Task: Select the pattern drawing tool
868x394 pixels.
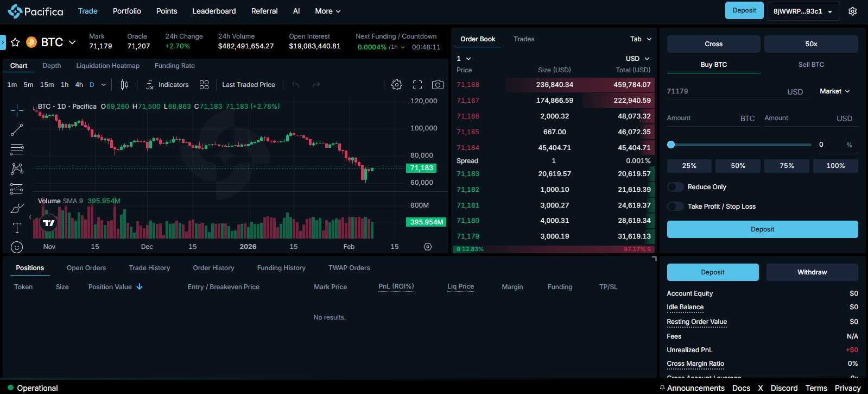Action: click(x=17, y=169)
